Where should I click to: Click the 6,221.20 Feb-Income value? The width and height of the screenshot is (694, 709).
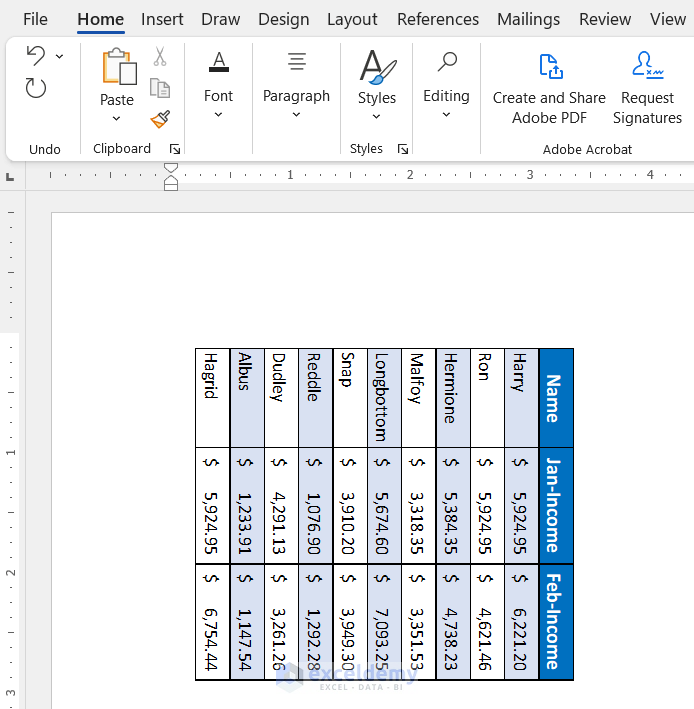coord(520,639)
